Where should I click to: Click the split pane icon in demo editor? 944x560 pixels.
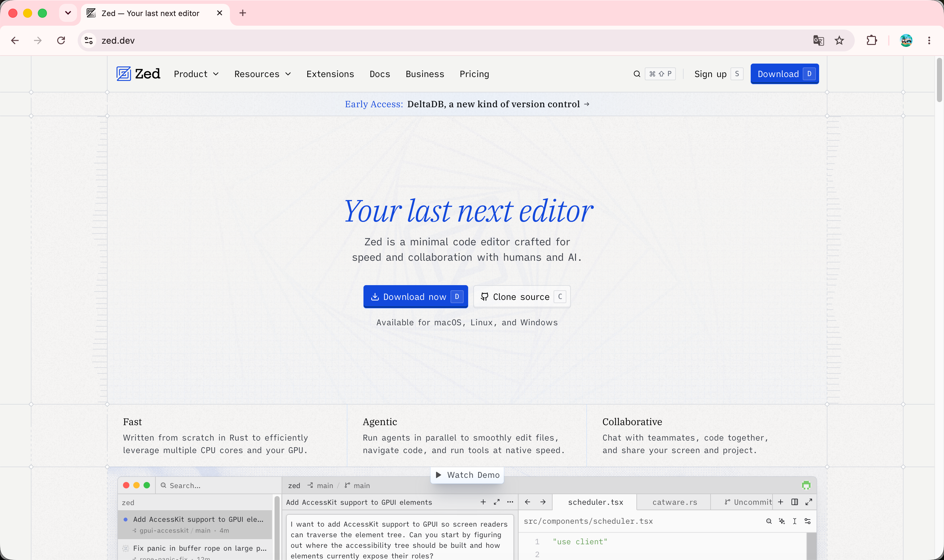point(795,502)
